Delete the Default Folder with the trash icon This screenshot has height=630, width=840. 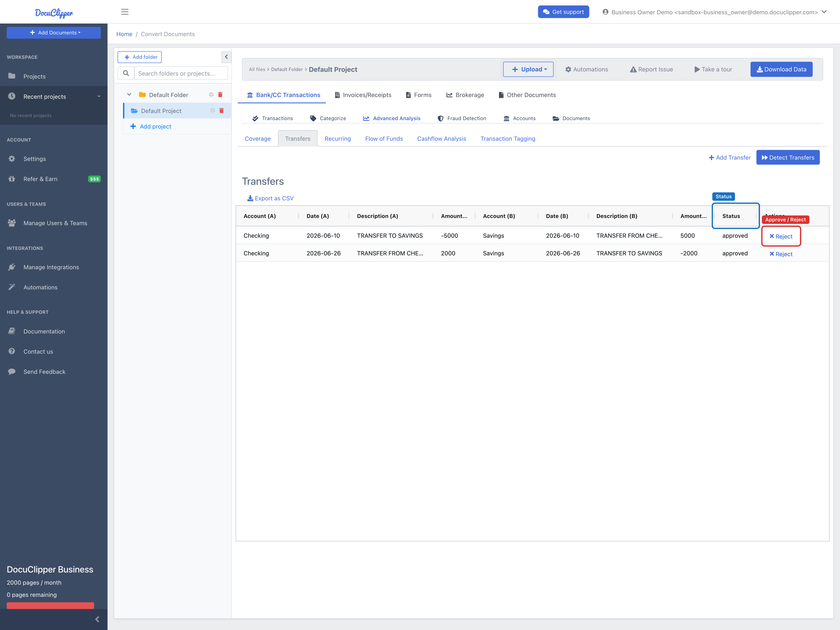[220, 94]
